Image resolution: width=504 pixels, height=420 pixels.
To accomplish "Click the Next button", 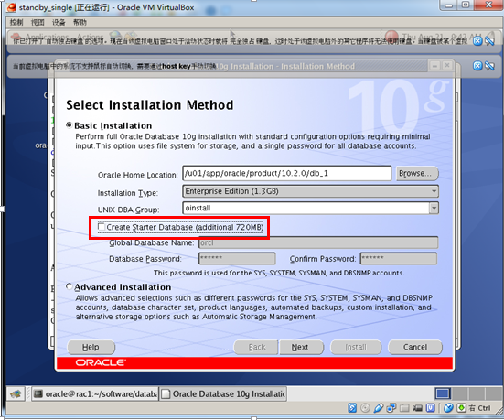I will (x=301, y=347).
